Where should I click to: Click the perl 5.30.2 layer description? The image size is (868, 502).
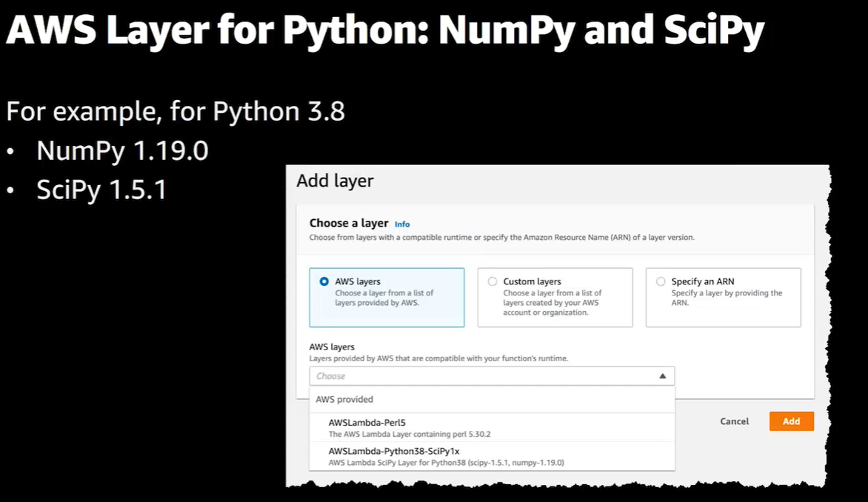410,434
